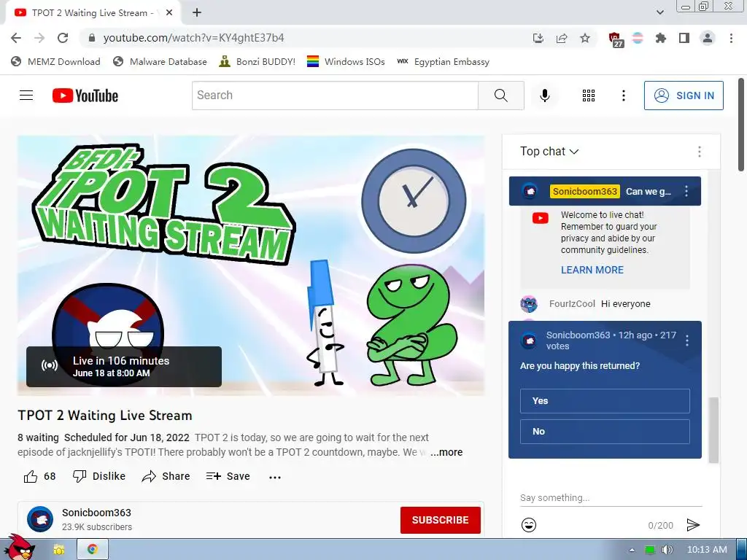
Task: Close the TPOT 2 Waiting Live Stream tab
Action: click(169, 13)
